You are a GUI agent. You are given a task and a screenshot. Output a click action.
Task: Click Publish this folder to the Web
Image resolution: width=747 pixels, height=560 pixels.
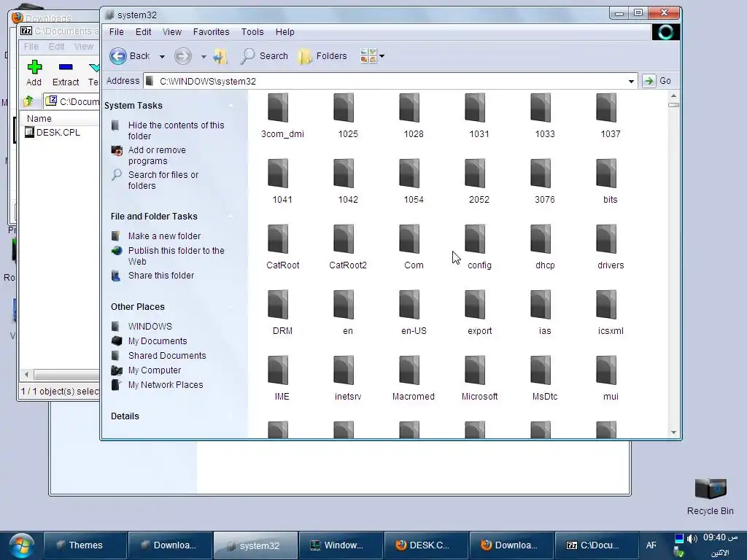[176, 256]
